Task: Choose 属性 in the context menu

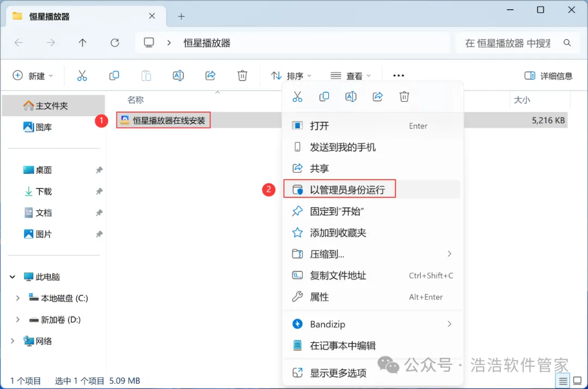Action: [x=372, y=297]
